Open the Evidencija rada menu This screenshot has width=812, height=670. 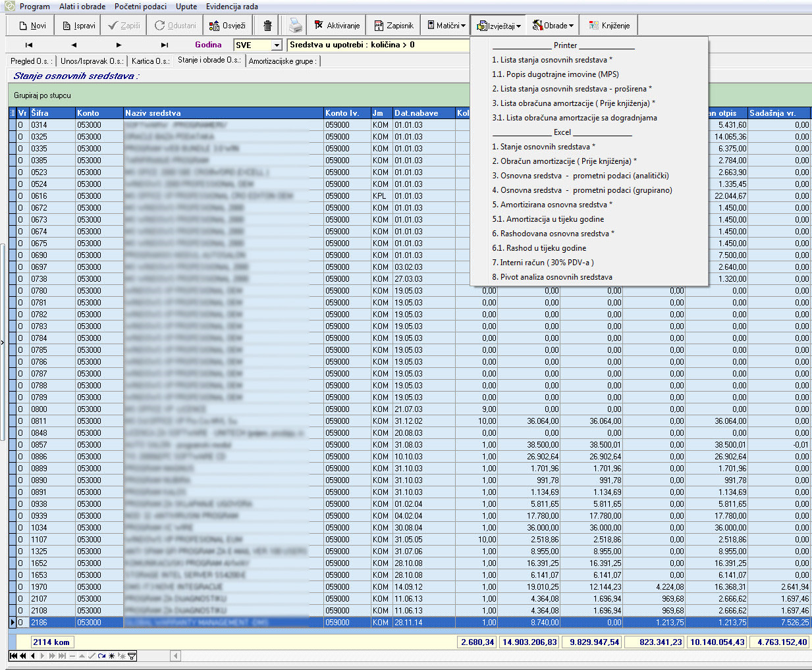click(232, 7)
